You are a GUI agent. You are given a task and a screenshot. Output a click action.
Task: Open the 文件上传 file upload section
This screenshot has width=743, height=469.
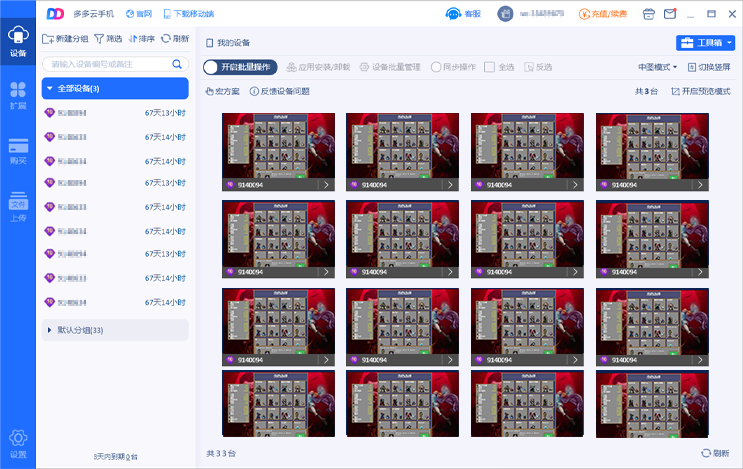(x=18, y=207)
